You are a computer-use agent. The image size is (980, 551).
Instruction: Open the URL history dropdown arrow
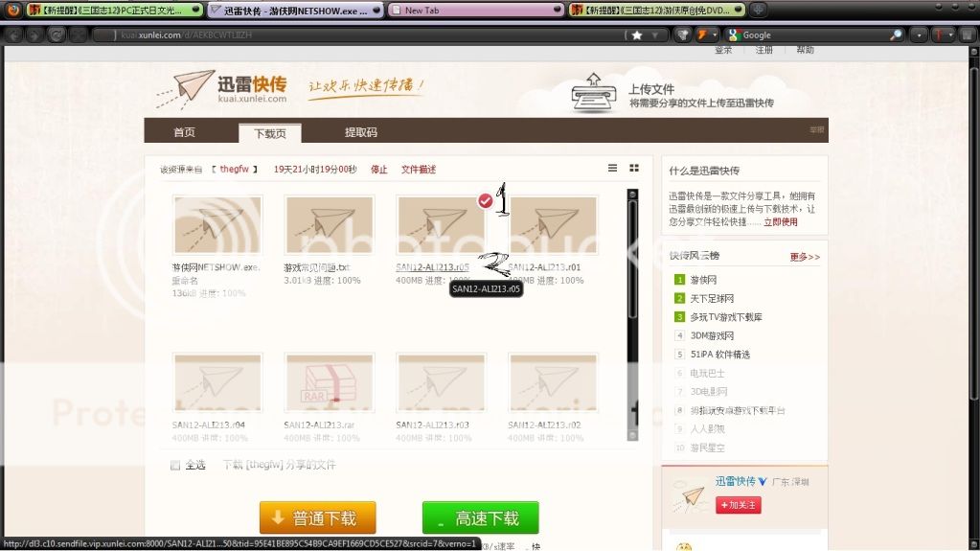tap(654, 35)
